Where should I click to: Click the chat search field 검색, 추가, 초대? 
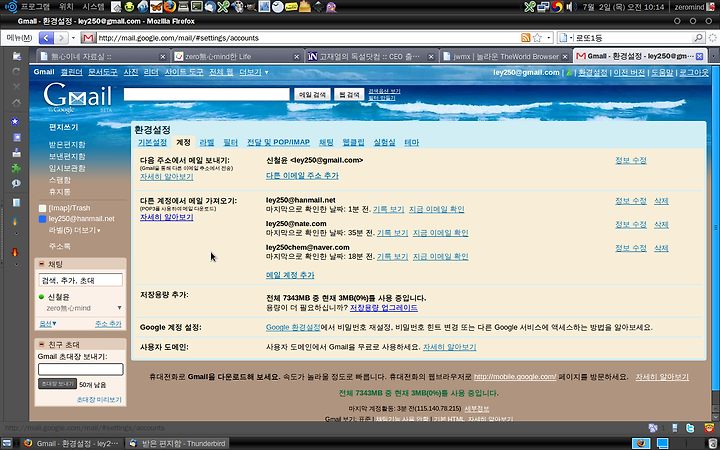(80, 280)
